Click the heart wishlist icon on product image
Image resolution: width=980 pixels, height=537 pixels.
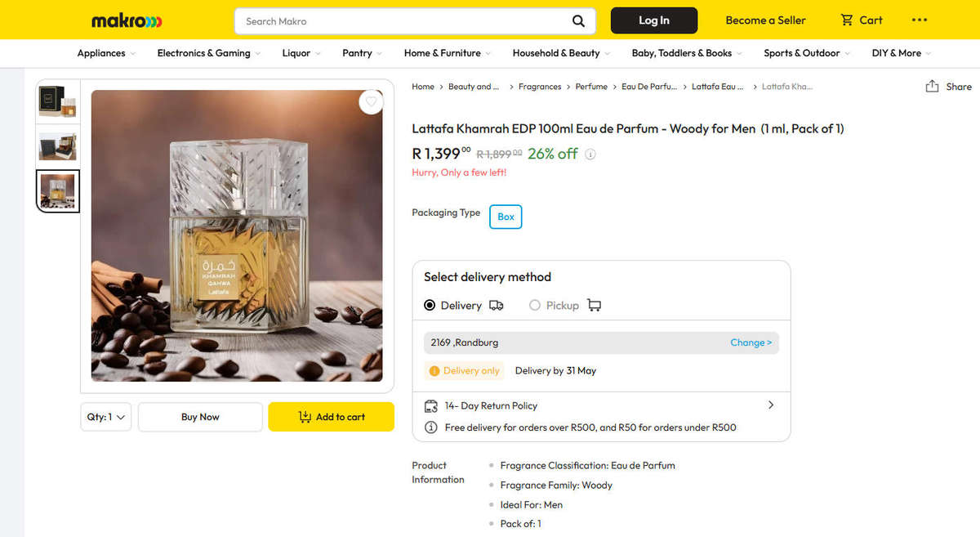371,101
